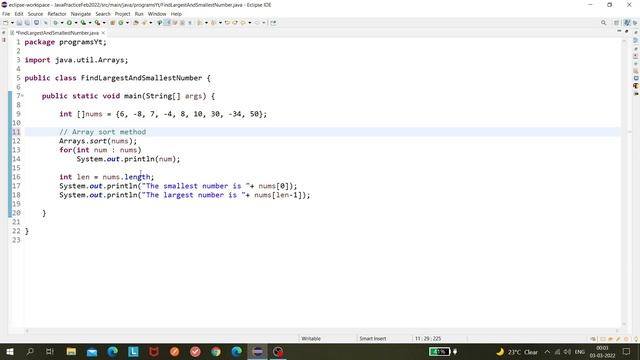The width and height of the screenshot is (640, 360).
Task: Open the Run menu
Action: 139,14
